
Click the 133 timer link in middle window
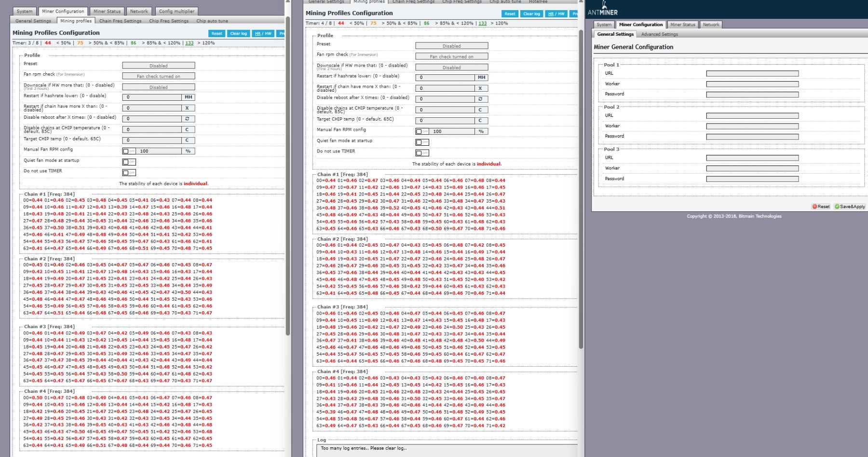click(483, 23)
